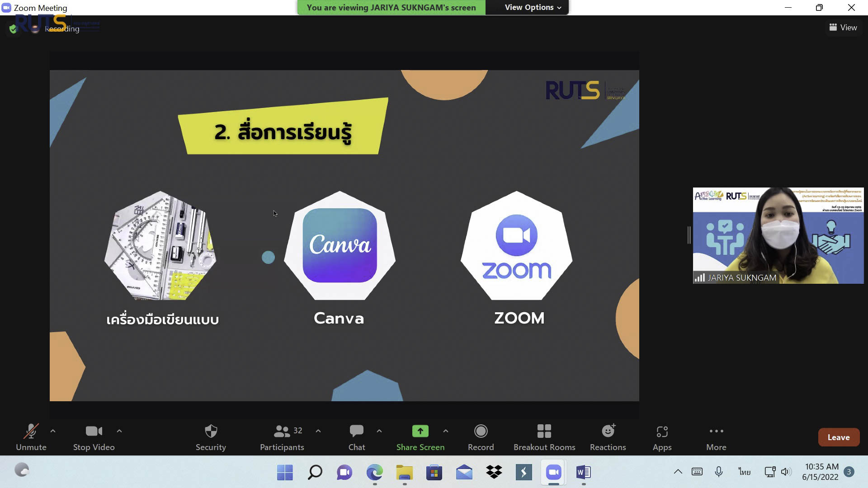Viewport: 868px width, 488px height.
Task: Open File Explorer from taskbar
Action: point(404,472)
